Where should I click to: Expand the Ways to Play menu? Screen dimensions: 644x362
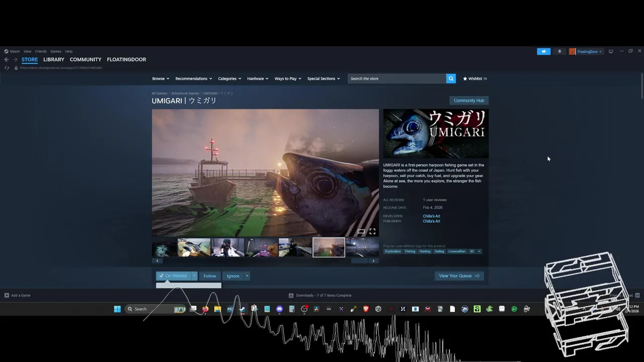tap(288, 78)
